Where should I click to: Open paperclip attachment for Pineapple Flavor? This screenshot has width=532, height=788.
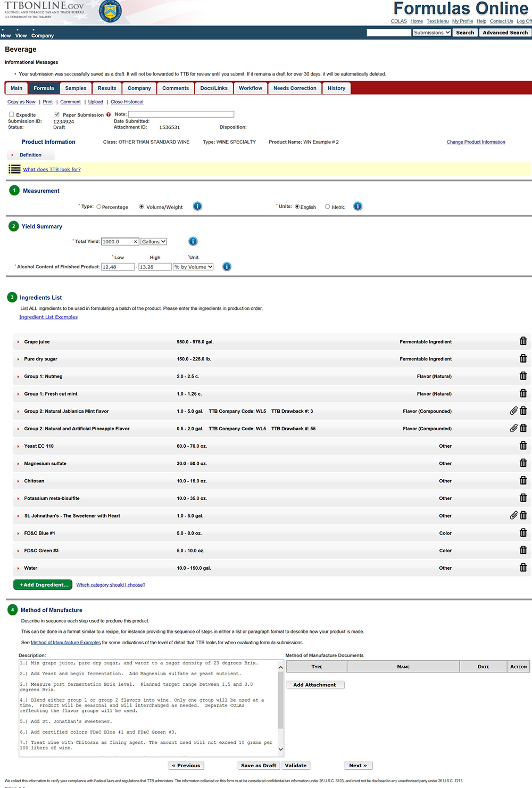pos(513,428)
